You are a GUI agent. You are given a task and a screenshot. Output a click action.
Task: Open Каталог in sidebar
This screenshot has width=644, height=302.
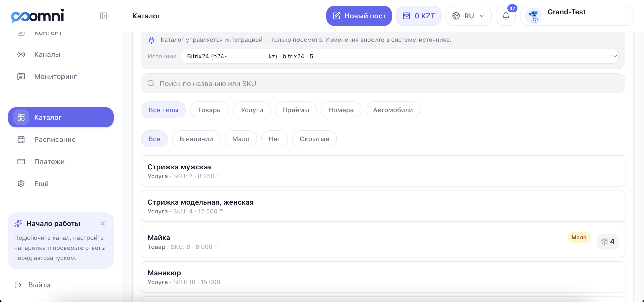pos(61,117)
